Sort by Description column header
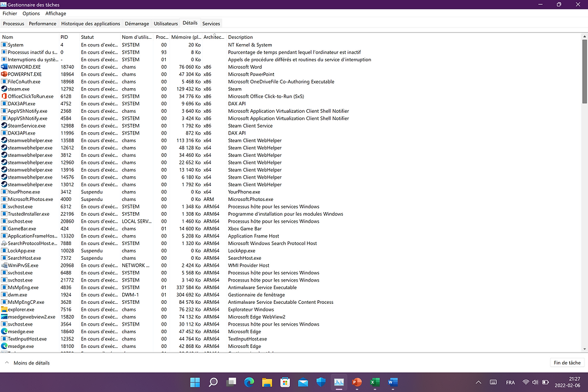 point(240,37)
